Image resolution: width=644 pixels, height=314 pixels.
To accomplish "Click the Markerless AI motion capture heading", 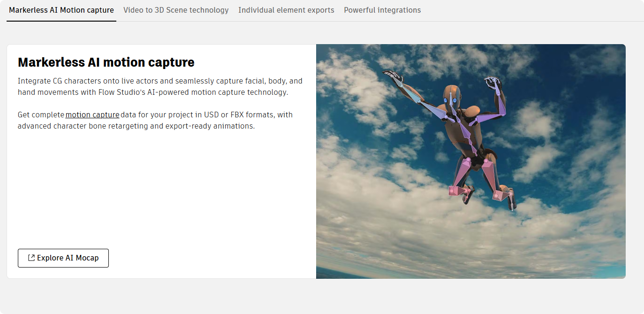I will pyautogui.click(x=106, y=62).
